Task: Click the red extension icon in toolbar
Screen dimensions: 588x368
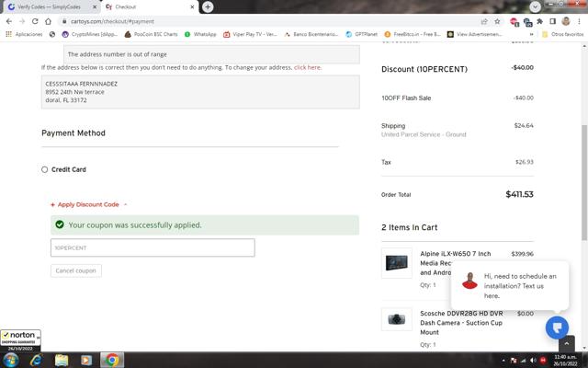Action: [514, 22]
